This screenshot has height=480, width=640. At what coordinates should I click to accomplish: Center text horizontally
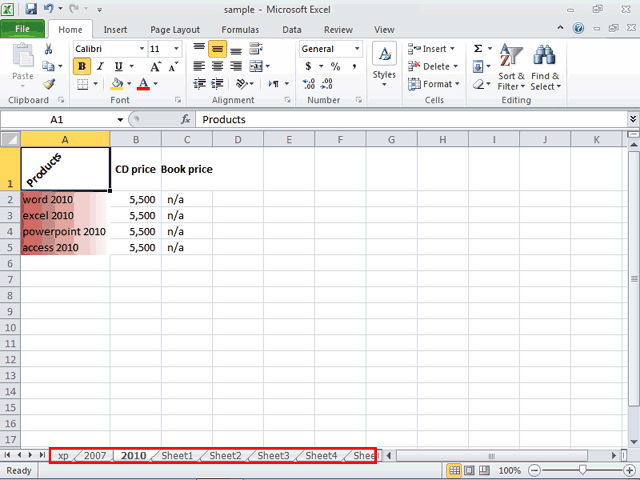click(218, 66)
